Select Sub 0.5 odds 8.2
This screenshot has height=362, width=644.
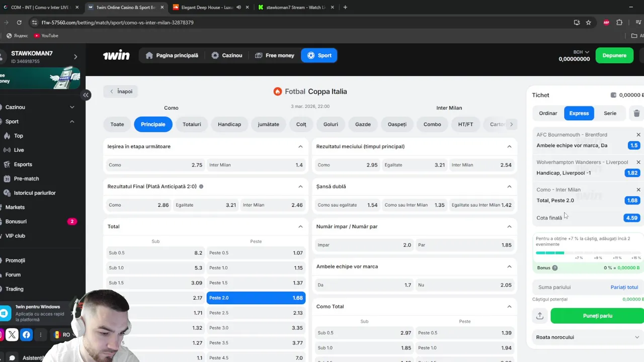[155, 253]
